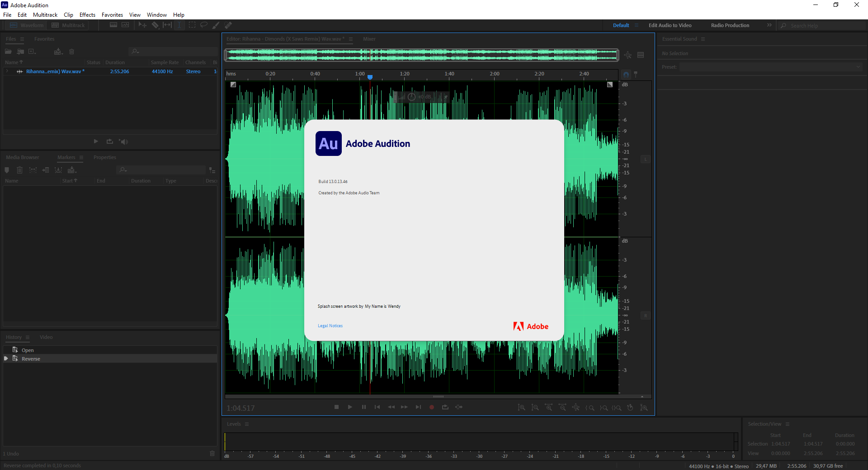The height and width of the screenshot is (470, 868).
Task: Toggle Loop Playback in editor transport
Action: 445,407
